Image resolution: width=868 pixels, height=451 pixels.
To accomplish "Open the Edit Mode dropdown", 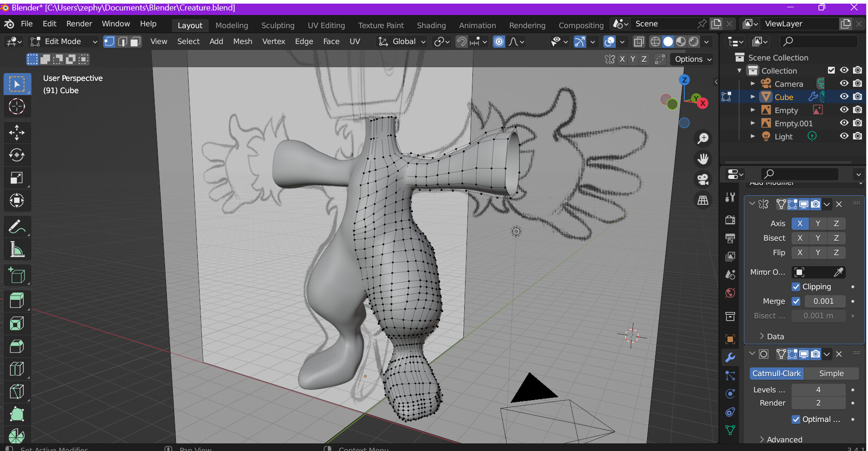I will 64,41.
